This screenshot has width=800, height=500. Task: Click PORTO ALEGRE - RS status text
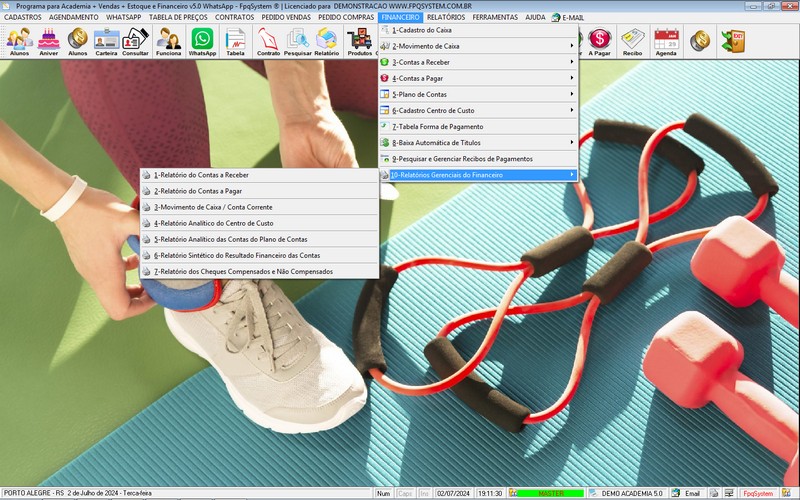click(x=33, y=493)
